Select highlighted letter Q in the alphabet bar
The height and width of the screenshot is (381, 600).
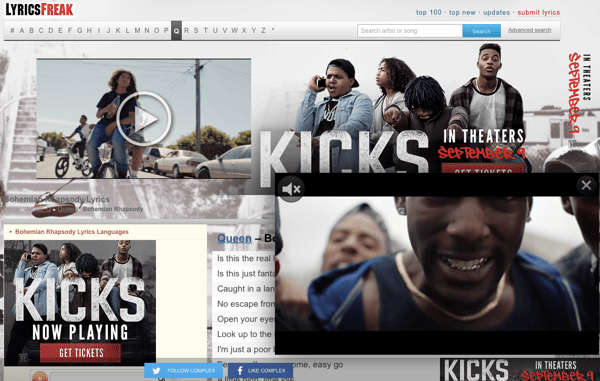pos(176,31)
